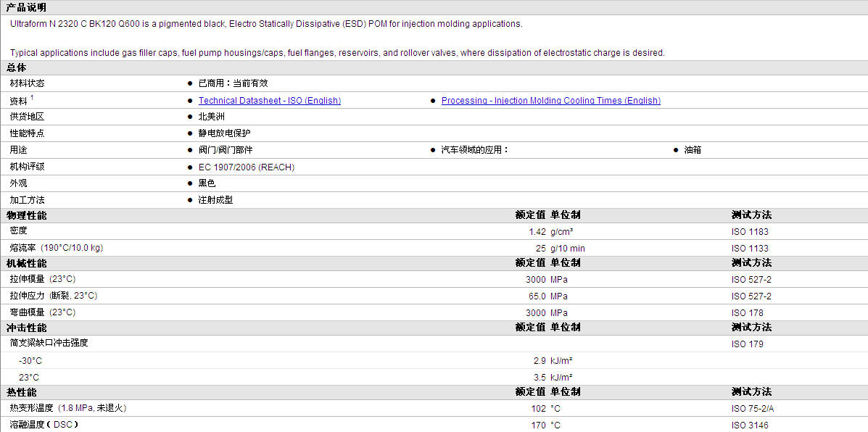The width and height of the screenshot is (868, 432).
Task: Select the 溶融温度 (DSC) label
Action: [44, 424]
